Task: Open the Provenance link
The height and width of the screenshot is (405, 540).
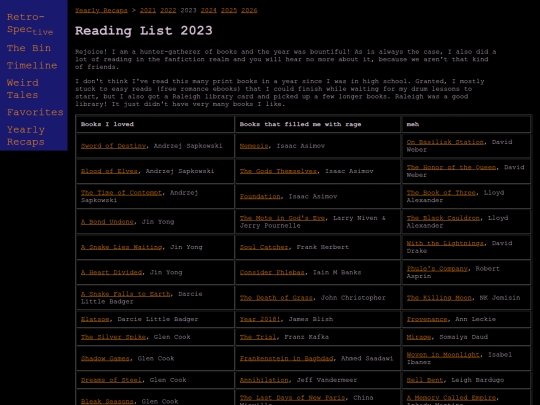Action: click(427, 319)
